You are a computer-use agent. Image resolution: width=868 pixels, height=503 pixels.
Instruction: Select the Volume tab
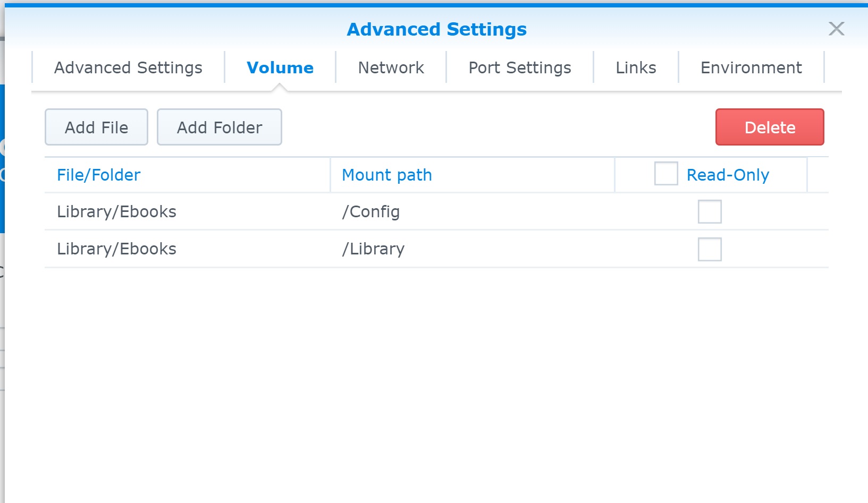tap(280, 68)
